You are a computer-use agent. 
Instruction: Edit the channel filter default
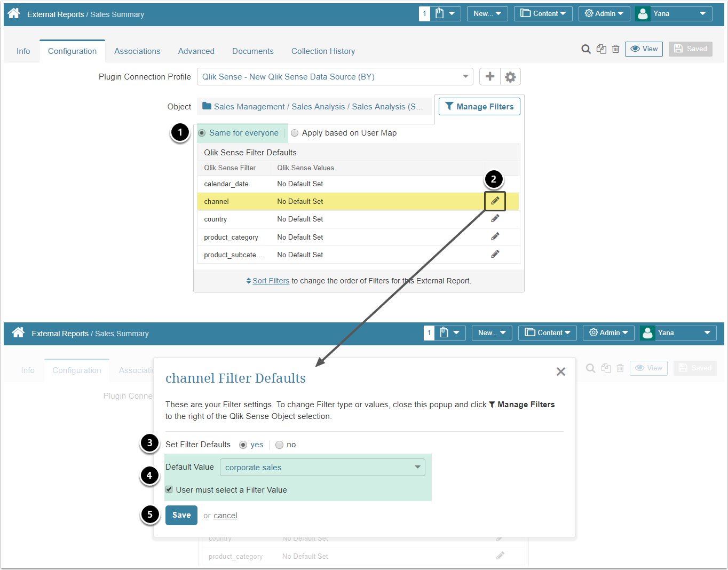point(495,201)
